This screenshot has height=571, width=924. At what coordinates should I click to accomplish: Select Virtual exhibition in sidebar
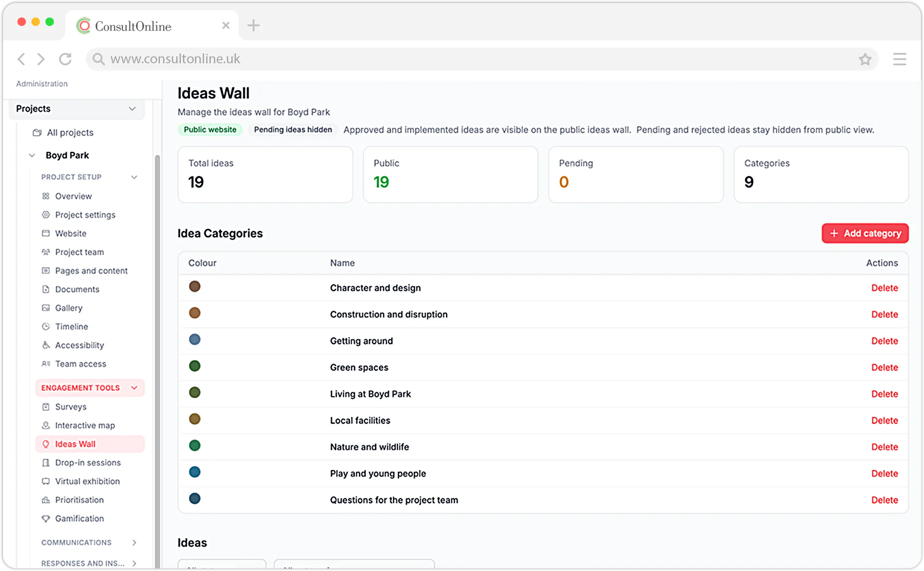point(87,481)
